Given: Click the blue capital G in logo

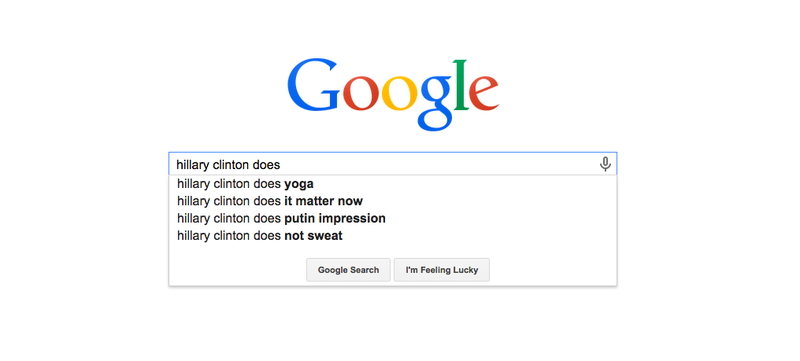Looking at the screenshot, I should 313,85.
